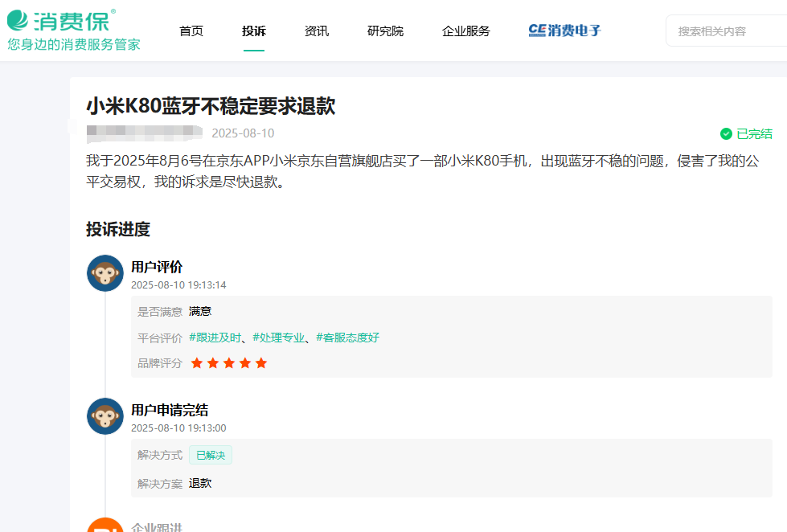This screenshot has width=787, height=532.
Task: Open the 企业服务 nav tab
Action: pyautogui.click(x=465, y=31)
